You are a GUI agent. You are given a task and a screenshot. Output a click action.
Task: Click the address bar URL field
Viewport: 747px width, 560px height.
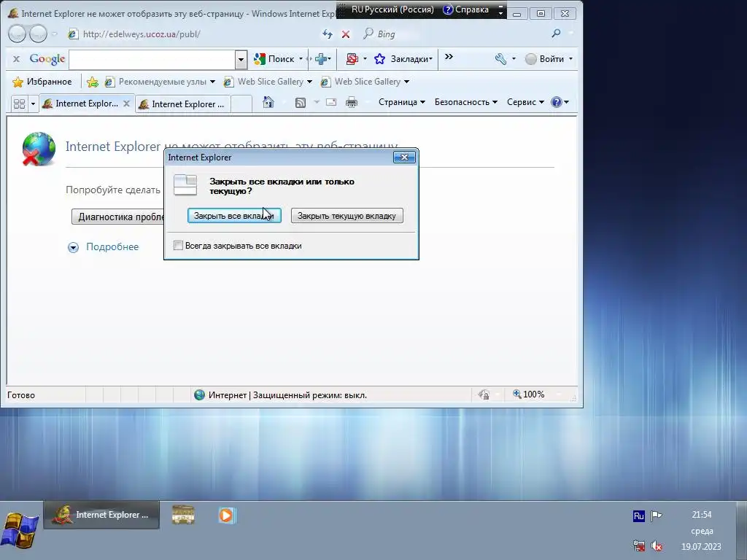coord(190,34)
